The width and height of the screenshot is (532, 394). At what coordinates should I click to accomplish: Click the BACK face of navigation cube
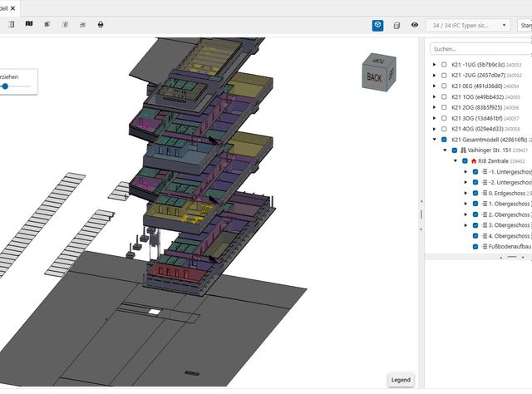[374, 77]
